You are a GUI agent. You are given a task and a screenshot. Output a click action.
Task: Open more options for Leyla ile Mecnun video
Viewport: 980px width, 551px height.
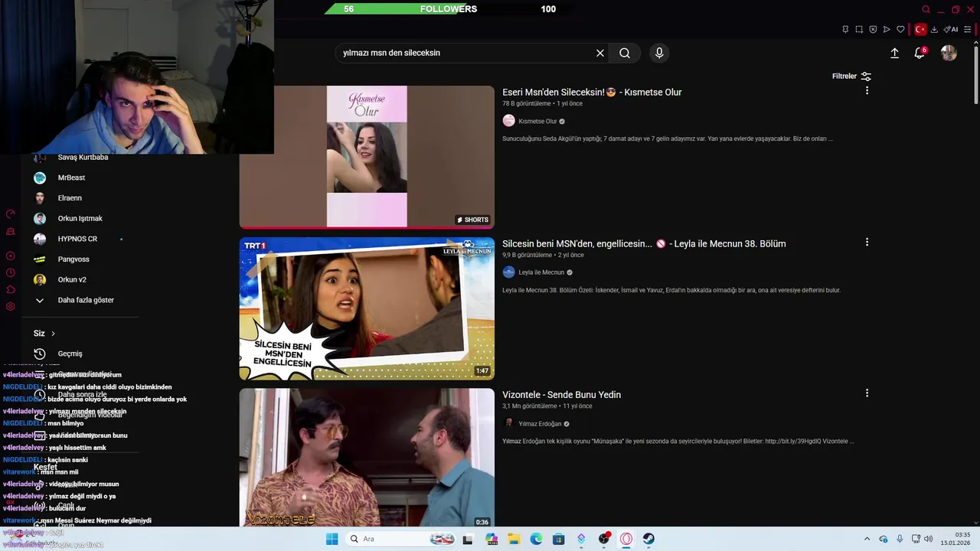point(867,242)
